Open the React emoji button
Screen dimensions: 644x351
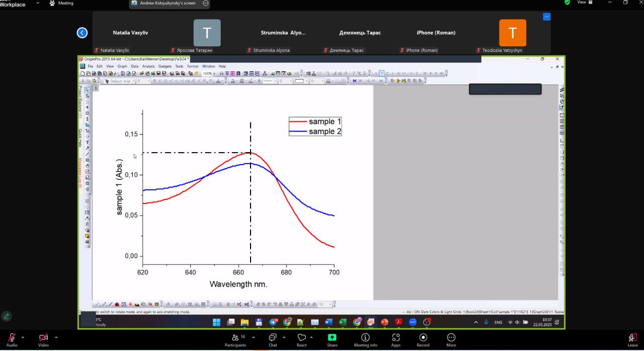click(302, 340)
